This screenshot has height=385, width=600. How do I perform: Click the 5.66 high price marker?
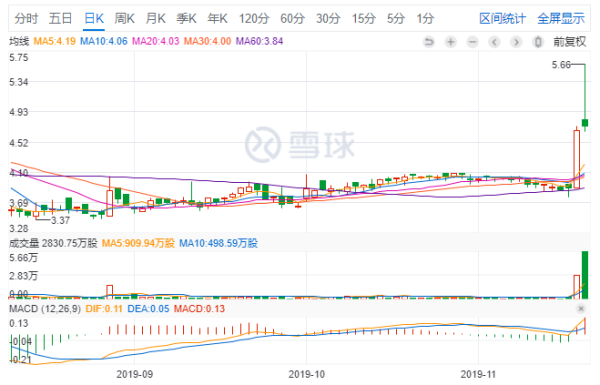click(561, 65)
